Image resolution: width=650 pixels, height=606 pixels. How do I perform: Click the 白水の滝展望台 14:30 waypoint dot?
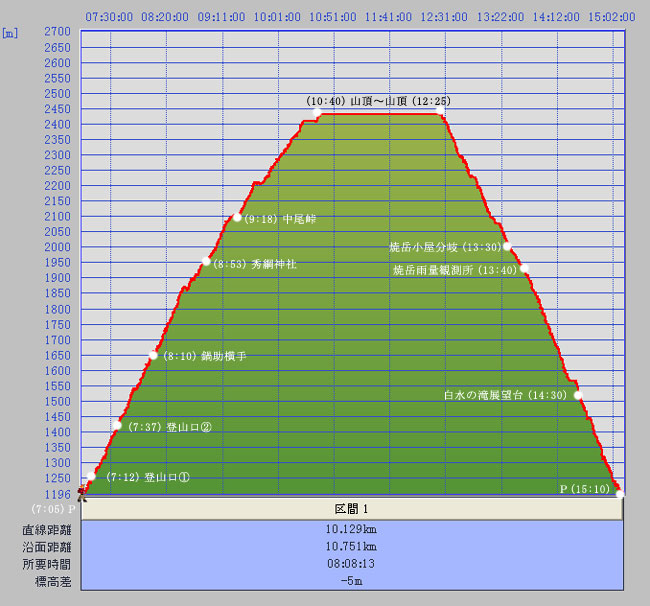click(x=578, y=395)
